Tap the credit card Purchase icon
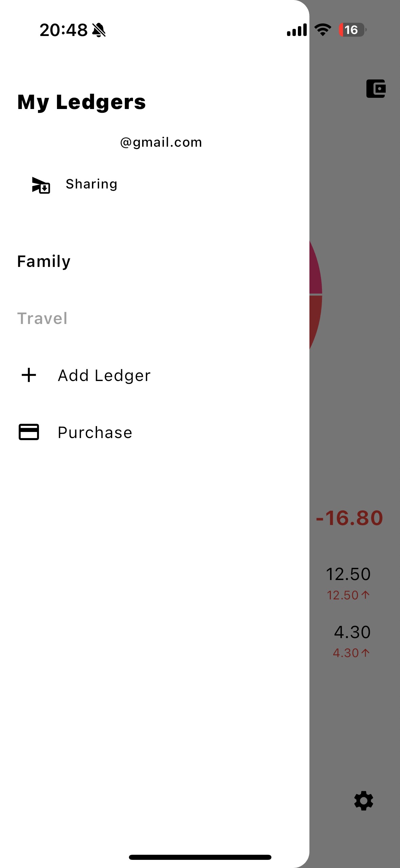Viewport: 400px width, 868px height. (29, 432)
